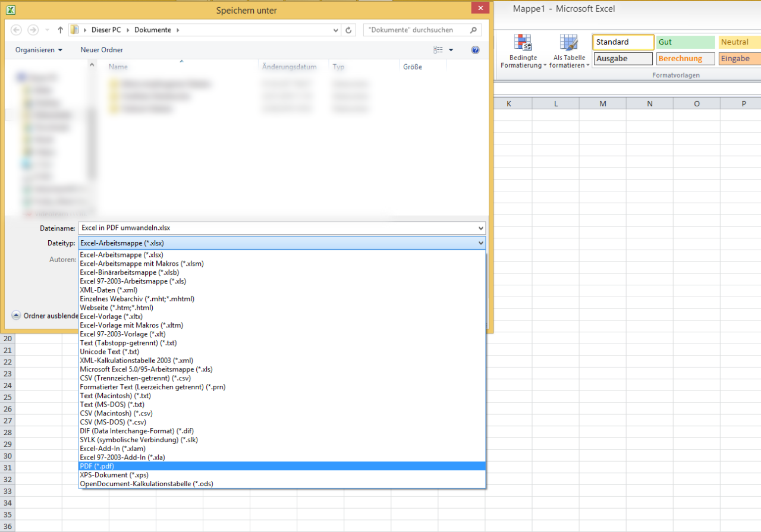The width and height of the screenshot is (761, 532).
Task: Select XPS-Dokument (*.xps) file type
Action: (282, 475)
